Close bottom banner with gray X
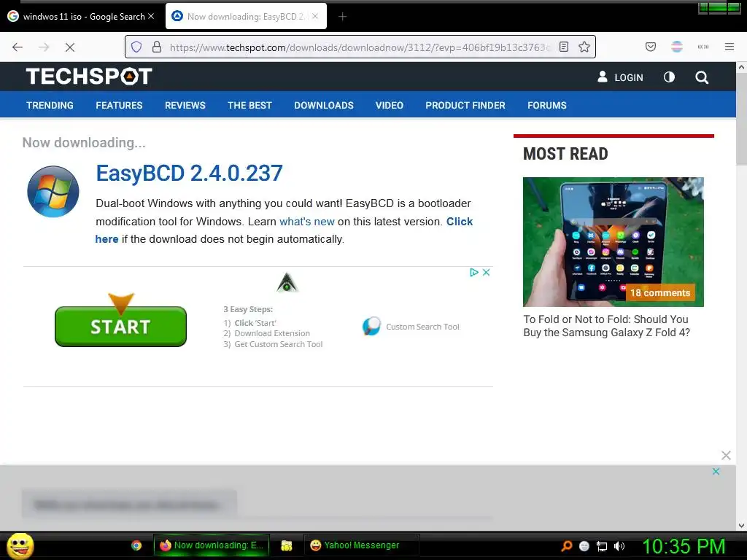Screen dimensions: 747x560 726,455
